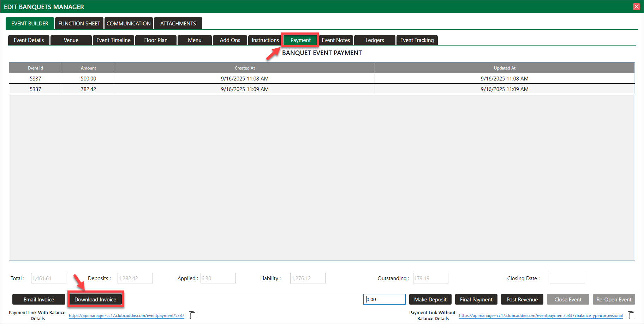This screenshot has width=644, height=324.
Task: Click the Download Invoice button
Action: [95, 300]
